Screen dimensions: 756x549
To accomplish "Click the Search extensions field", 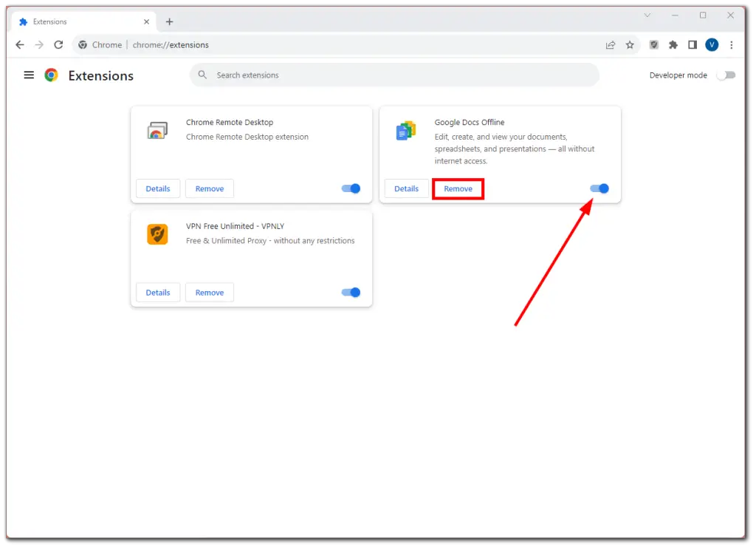I will coord(395,75).
